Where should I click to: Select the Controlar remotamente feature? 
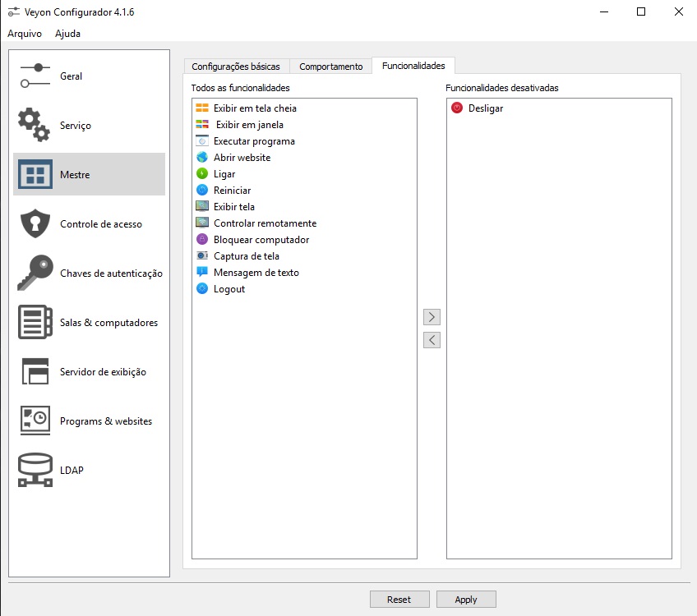[x=265, y=223]
